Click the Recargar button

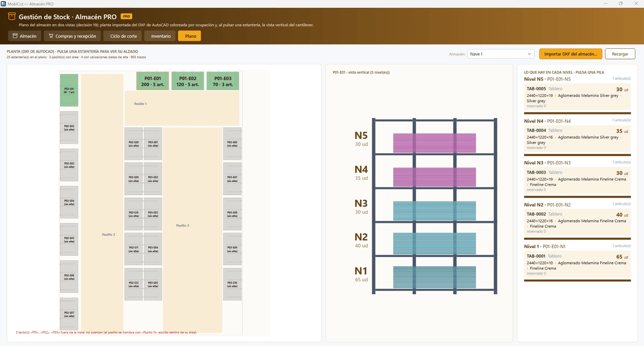coord(620,54)
